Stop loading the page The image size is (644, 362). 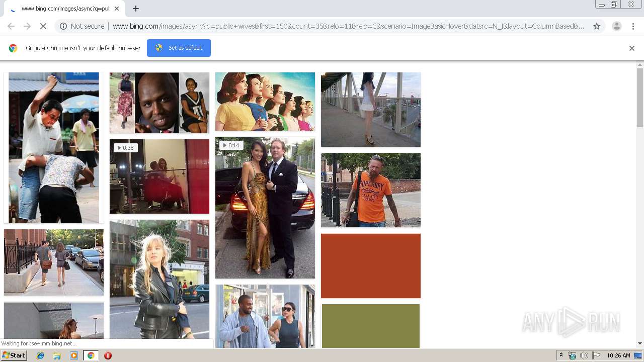tap(43, 26)
